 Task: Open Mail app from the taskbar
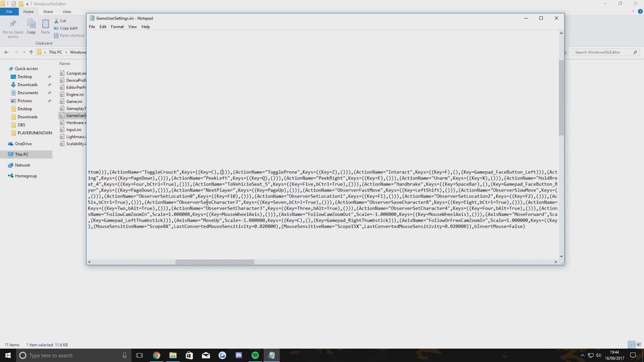(x=206, y=355)
